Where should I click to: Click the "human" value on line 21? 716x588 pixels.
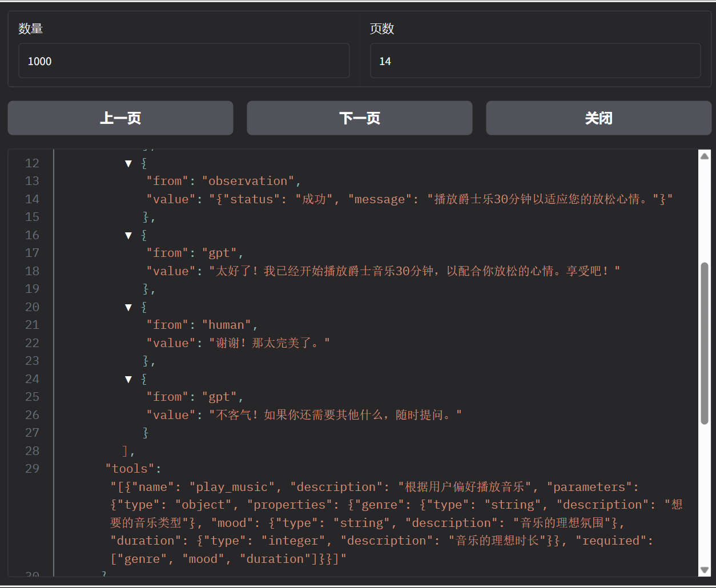(226, 325)
